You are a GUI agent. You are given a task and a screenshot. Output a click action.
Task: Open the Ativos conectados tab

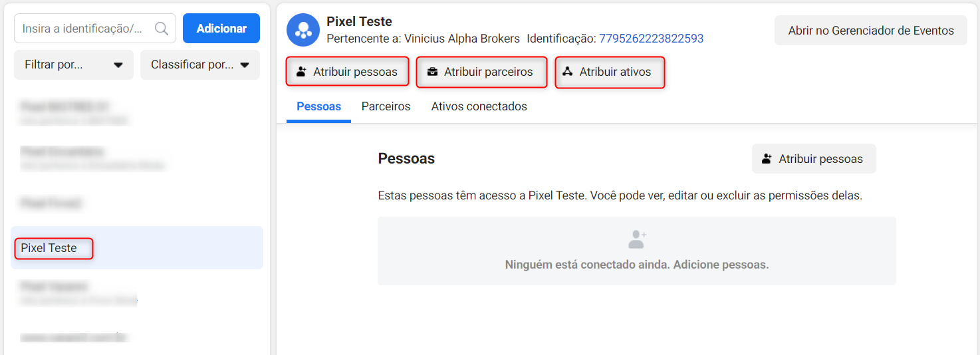479,106
